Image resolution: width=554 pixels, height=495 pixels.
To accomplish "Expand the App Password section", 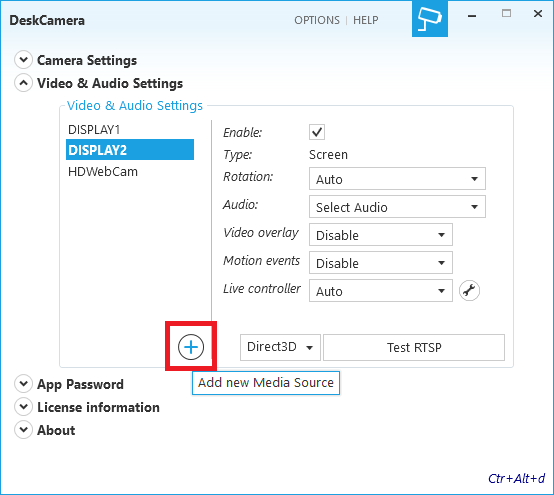I will point(23,384).
